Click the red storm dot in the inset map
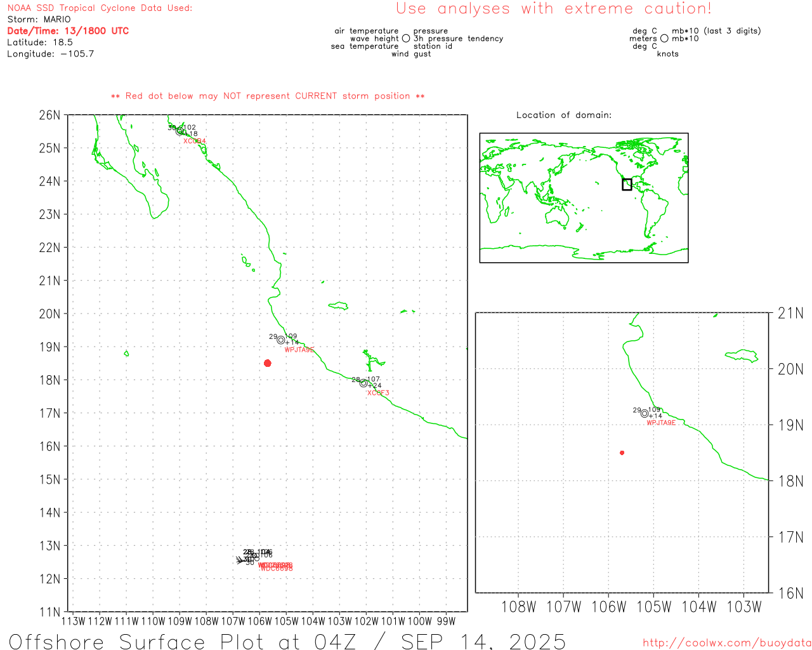Viewport: 812px width, 650px height. pos(622,453)
